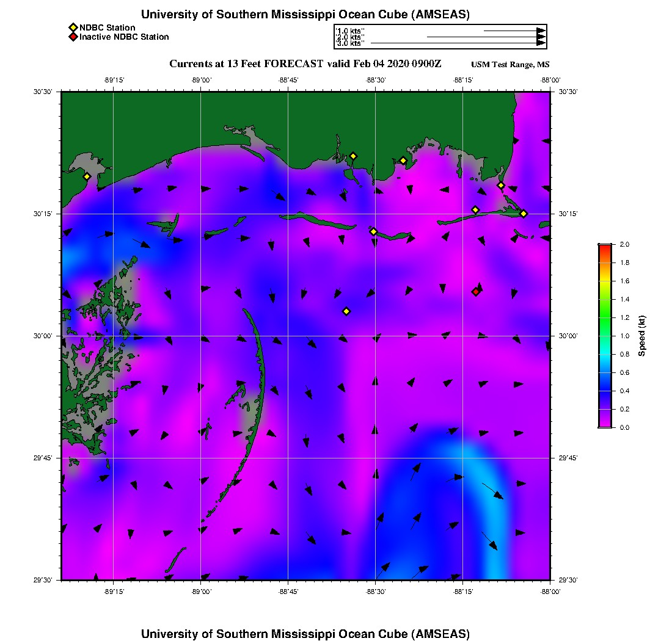Select the southernmost yellow NDBC station on the map
The width and height of the screenshot is (672, 641).
pos(346,311)
